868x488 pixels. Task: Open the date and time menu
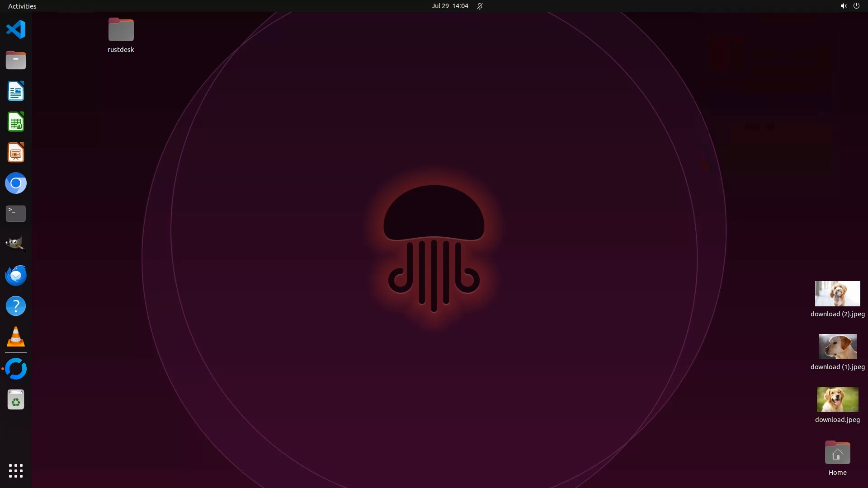coord(449,6)
